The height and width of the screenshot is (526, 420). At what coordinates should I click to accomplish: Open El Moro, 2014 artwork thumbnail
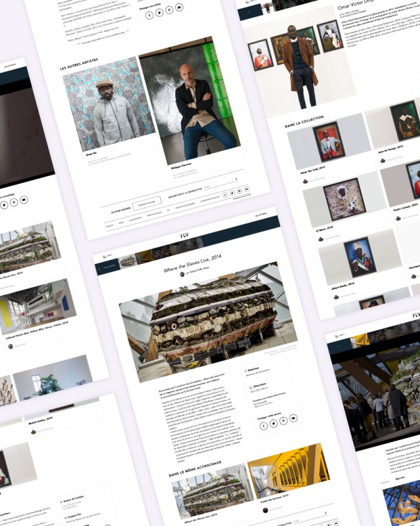pos(345,200)
